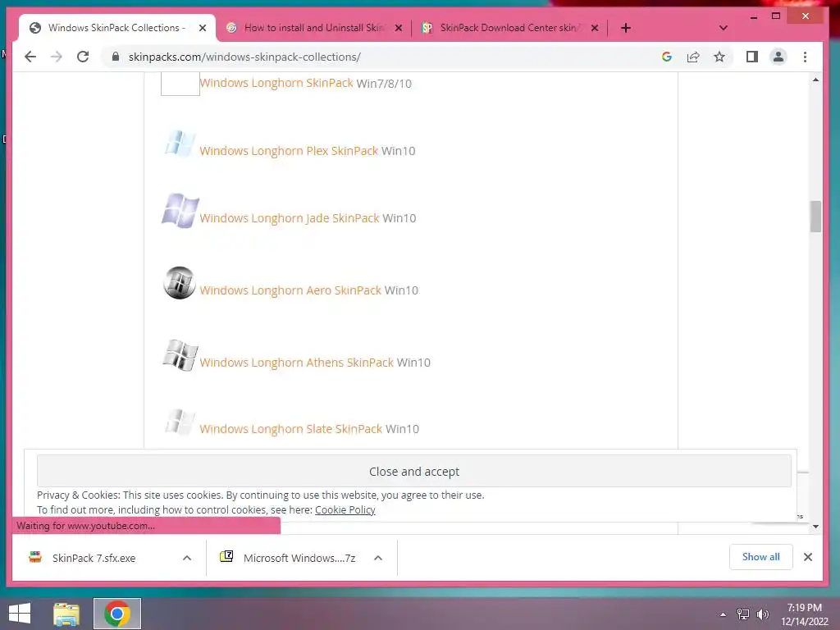
Task: Open the Windows Longhorn SkinPack link
Action: point(276,83)
